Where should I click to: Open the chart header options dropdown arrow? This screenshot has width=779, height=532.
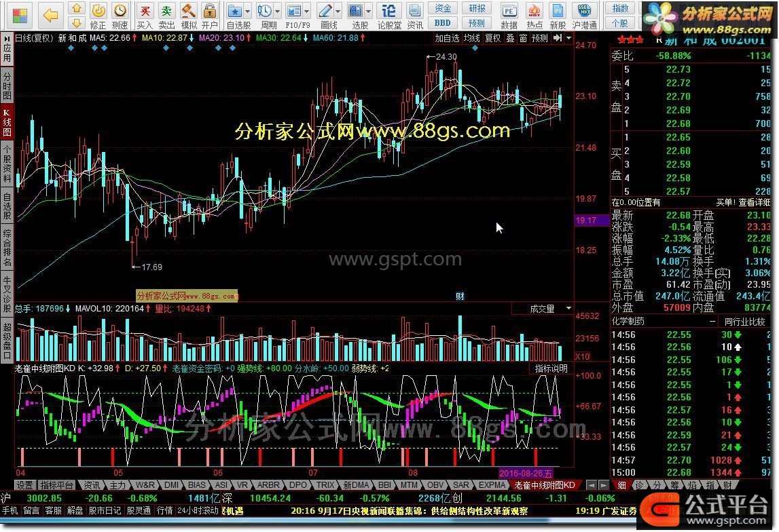click(569, 38)
